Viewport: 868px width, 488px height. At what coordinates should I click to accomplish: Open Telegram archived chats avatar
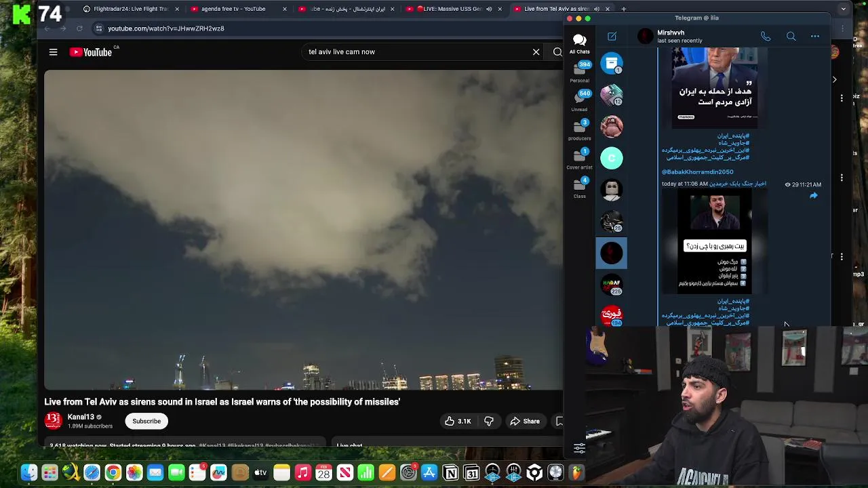tap(612, 64)
